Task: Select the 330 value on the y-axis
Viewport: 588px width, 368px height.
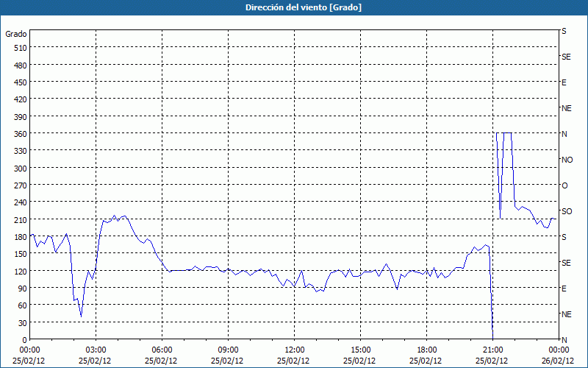Action: 21,151
